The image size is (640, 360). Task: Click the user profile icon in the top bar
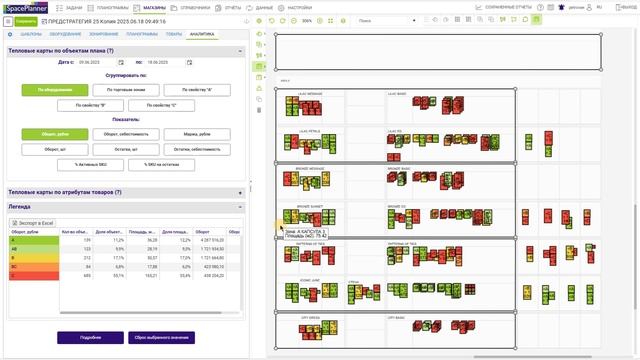pyautogui.click(x=589, y=7)
